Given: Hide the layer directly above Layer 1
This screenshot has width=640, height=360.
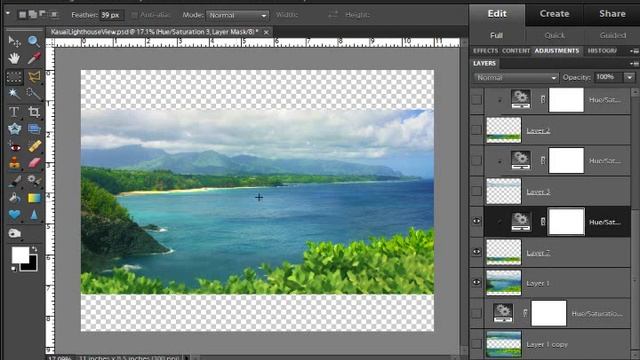Looking at the screenshot, I should point(476,251).
